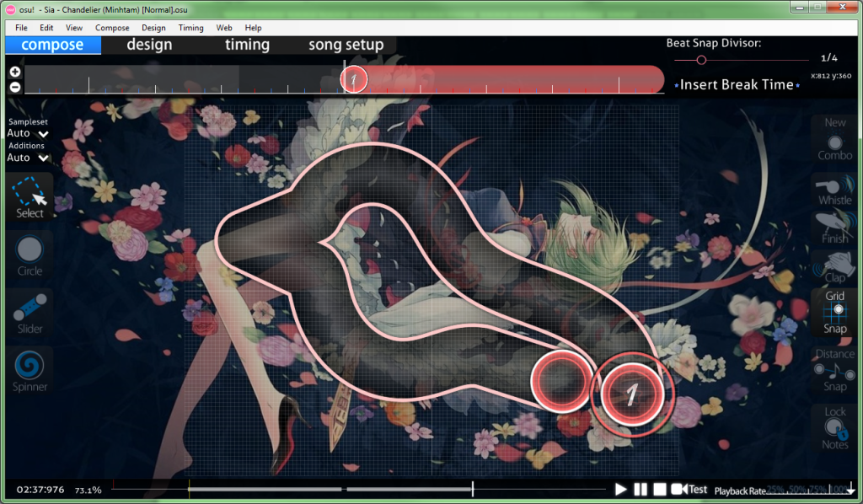Close the osu! window

[842, 7]
